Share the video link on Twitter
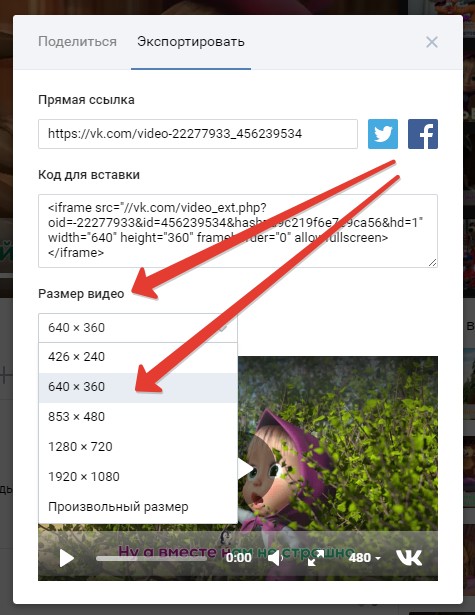Image resolution: width=475 pixels, height=615 pixels. (382, 134)
